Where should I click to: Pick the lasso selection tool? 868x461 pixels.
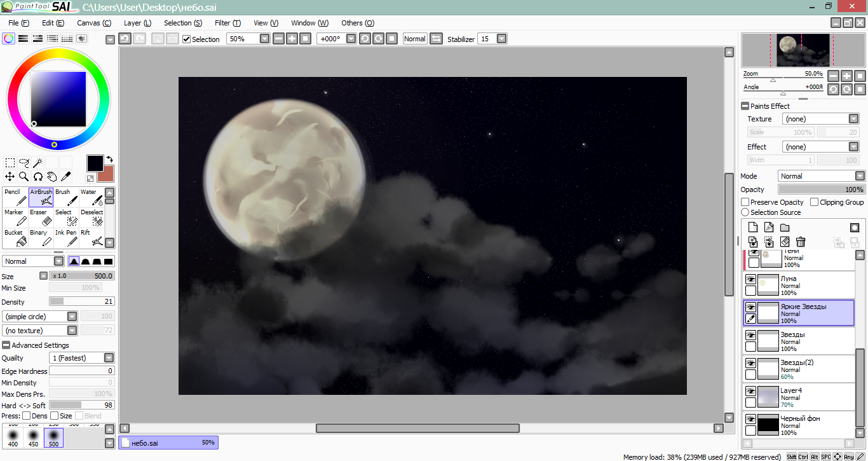click(x=24, y=163)
